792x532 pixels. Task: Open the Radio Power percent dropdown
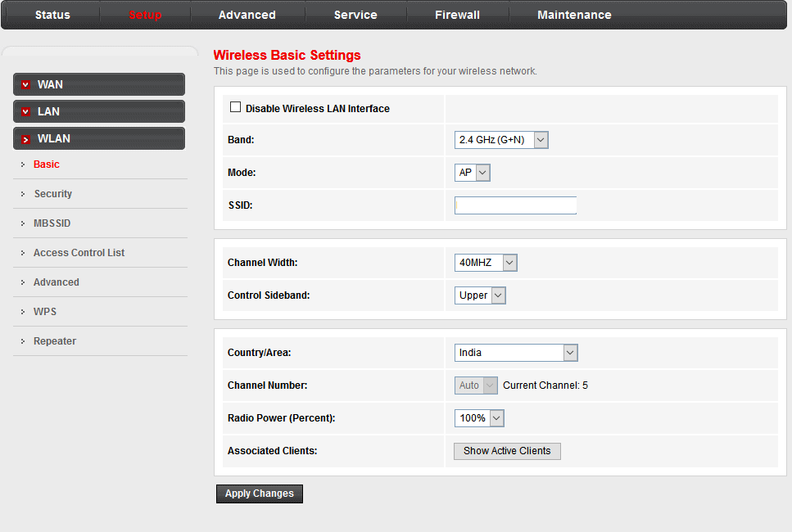[479, 418]
